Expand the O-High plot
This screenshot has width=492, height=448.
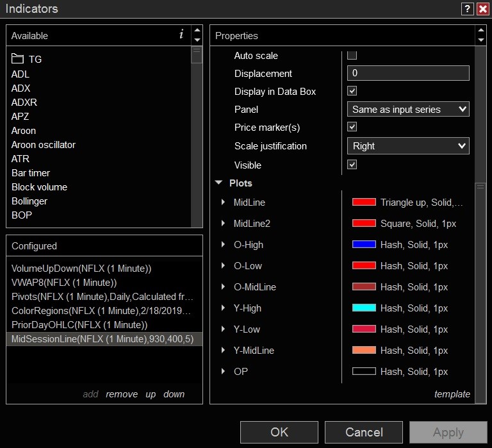click(223, 244)
